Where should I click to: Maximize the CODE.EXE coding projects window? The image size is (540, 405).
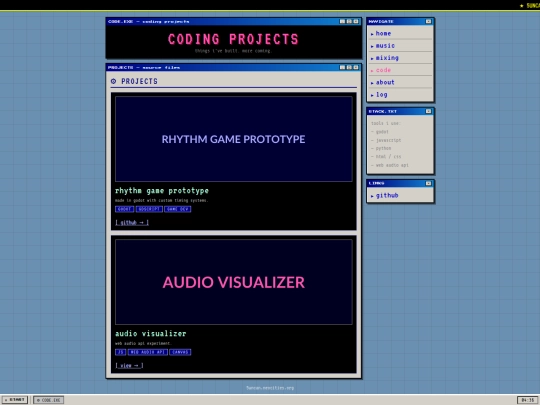[349, 21]
